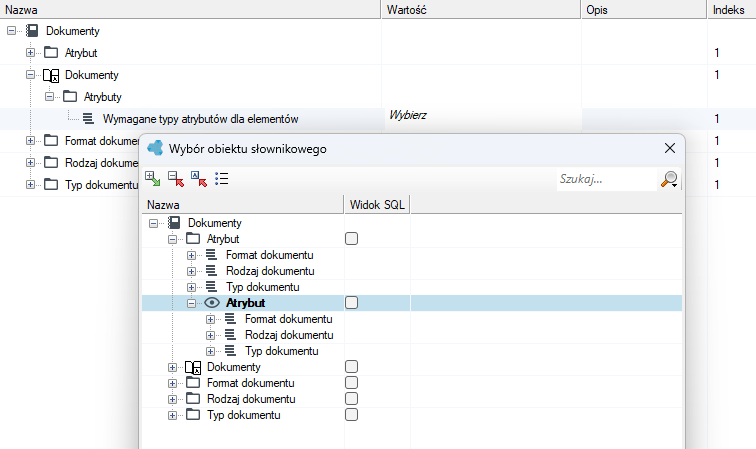Viewport: 756px width, 449px height.
Task: Click lines icon of Typ dokumentu under bold Atrybut
Action: pos(230,351)
